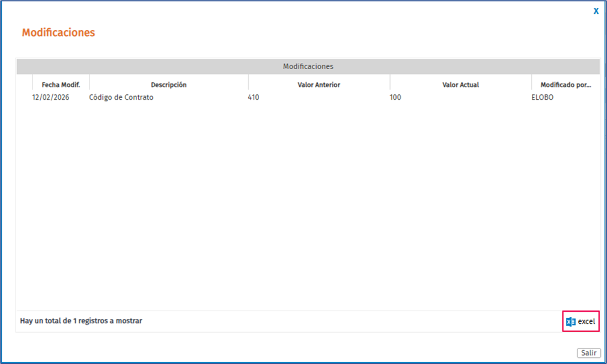Select the cell 'Código de Contrato'
The width and height of the screenshot is (607, 364).
tap(121, 97)
